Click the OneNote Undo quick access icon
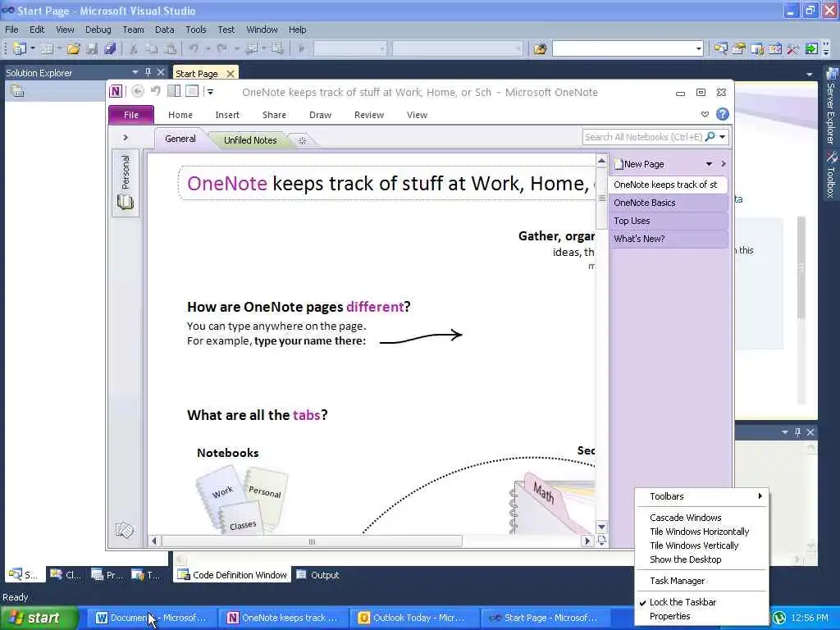840x630 pixels. click(x=155, y=91)
